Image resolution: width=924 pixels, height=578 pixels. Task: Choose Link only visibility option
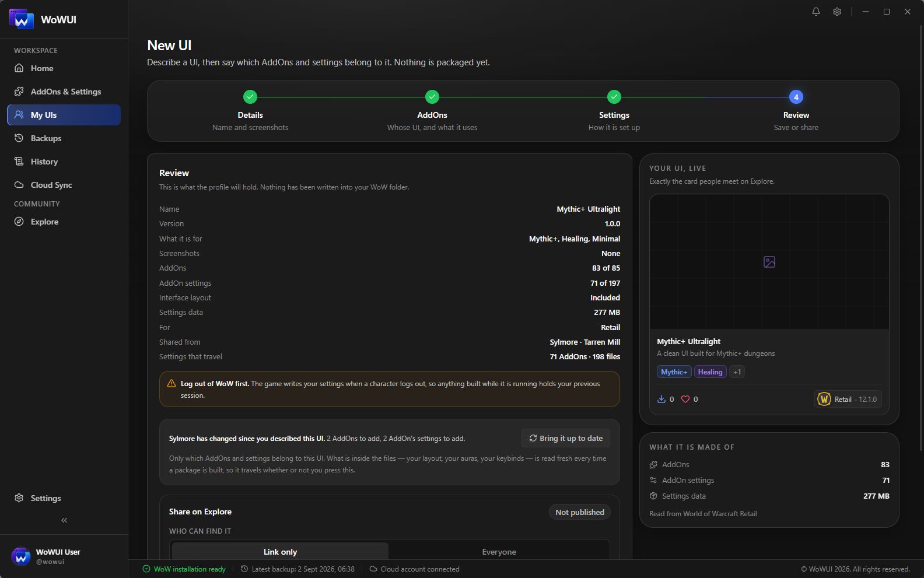click(280, 552)
